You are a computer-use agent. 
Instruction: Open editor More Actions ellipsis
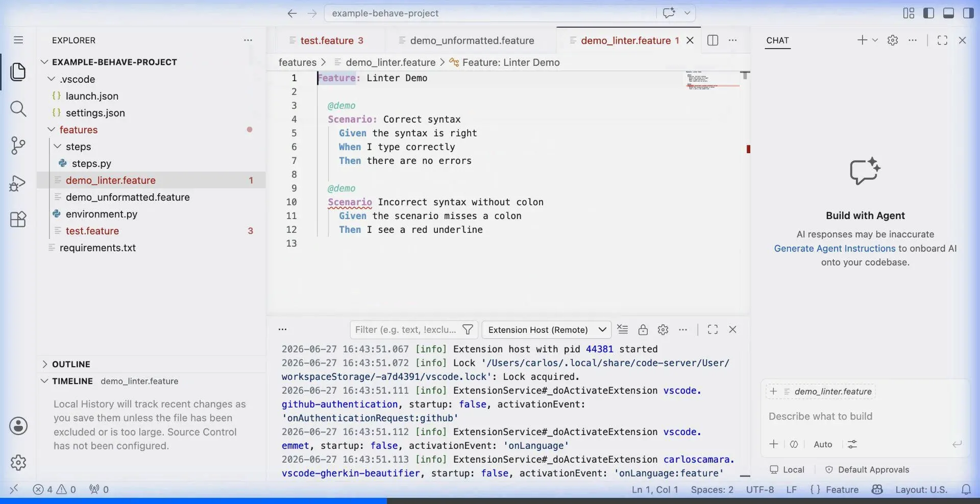click(733, 40)
